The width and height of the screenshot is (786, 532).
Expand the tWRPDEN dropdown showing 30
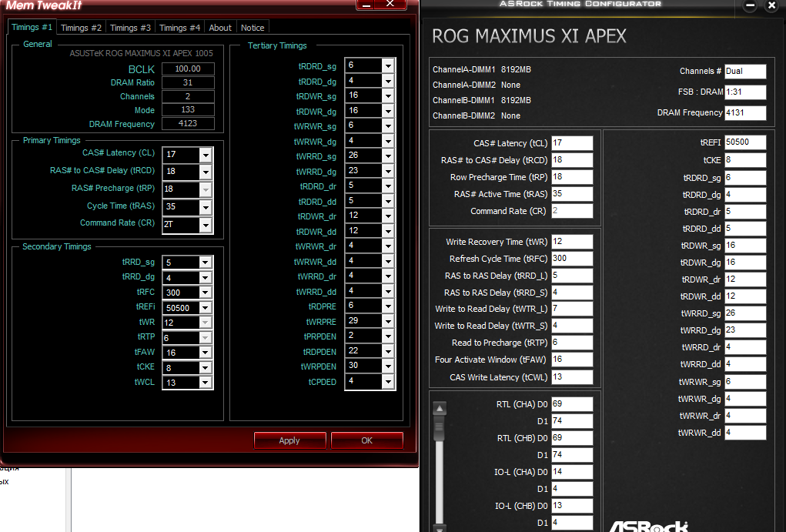point(388,366)
